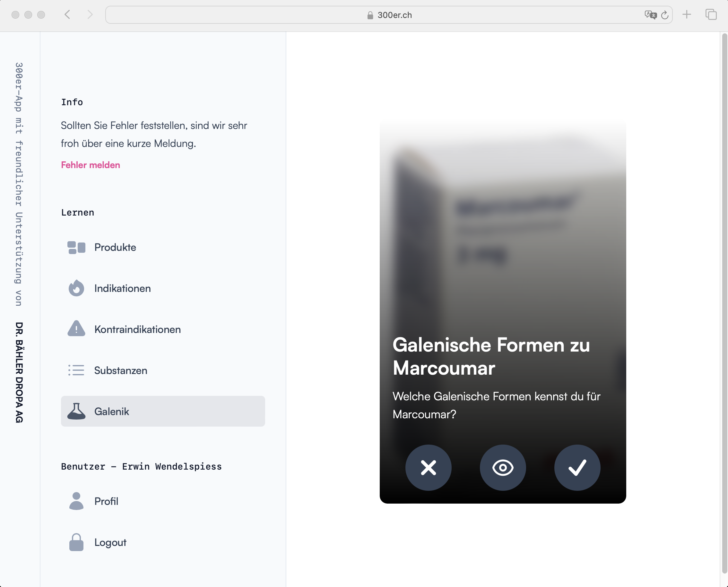
Task: Select the Substanzen menu entry
Action: 121,370
